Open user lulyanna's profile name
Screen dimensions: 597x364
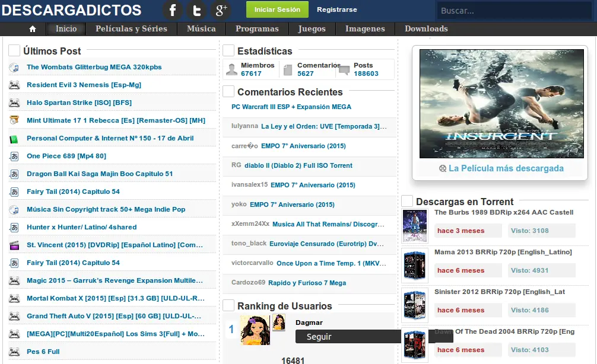[245, 126]
